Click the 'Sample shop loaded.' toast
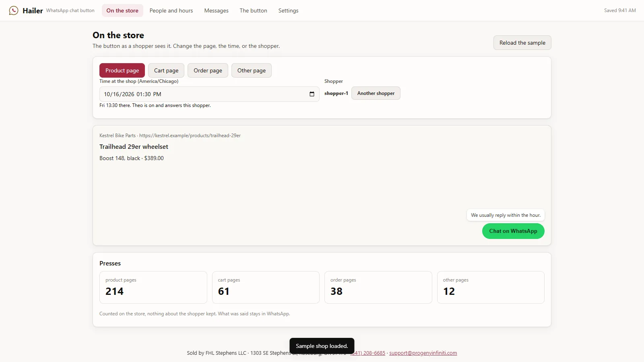The width and height of the screenshot is (644, 362). click(322, 346)
